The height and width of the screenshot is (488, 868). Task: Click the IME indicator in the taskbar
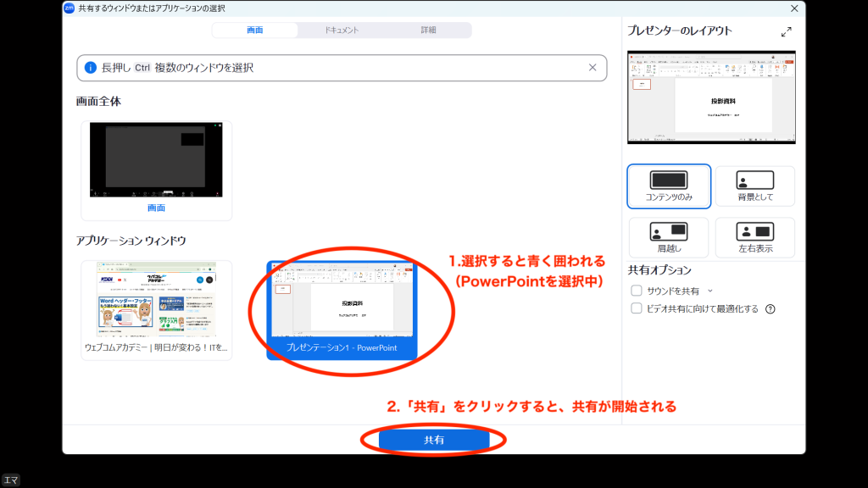click(x=11, y=481)
